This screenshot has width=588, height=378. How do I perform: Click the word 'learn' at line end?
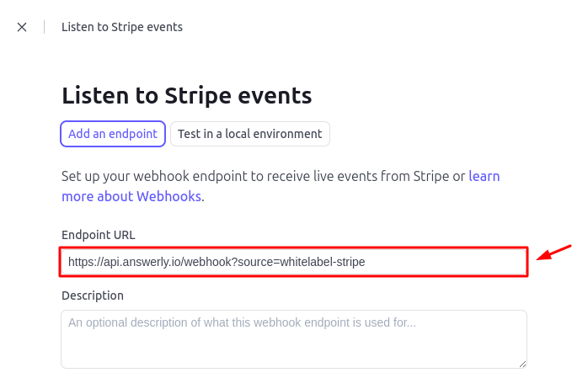pos(484,177)
